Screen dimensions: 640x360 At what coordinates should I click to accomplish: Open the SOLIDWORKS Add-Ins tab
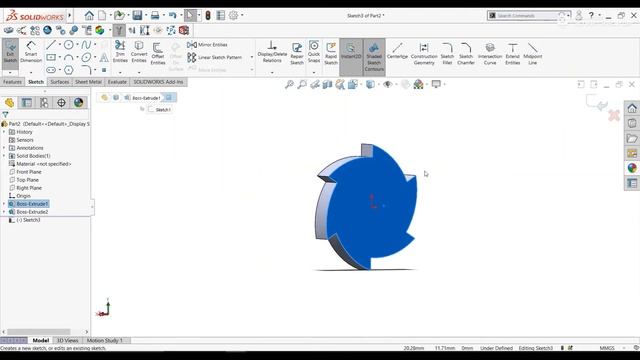[x=158, y=82]
